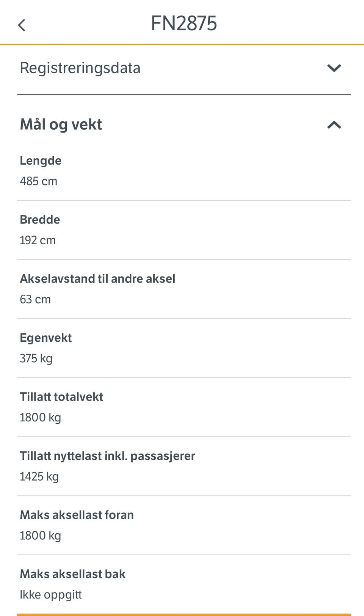Open the Registreringsdata section header
This screenshot has height=616, width=364.
[80, 68]
